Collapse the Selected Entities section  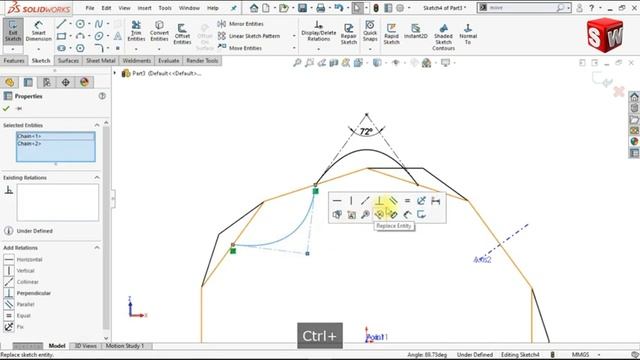97,125
